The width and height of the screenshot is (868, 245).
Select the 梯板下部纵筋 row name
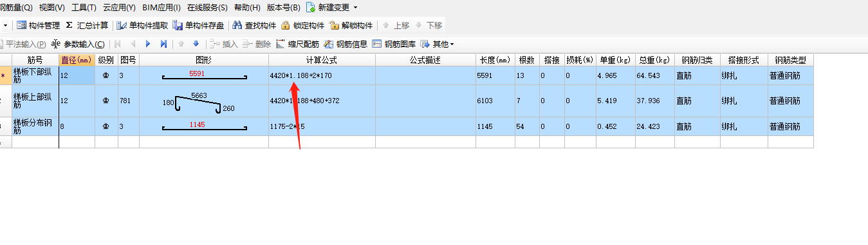point(35,75)
